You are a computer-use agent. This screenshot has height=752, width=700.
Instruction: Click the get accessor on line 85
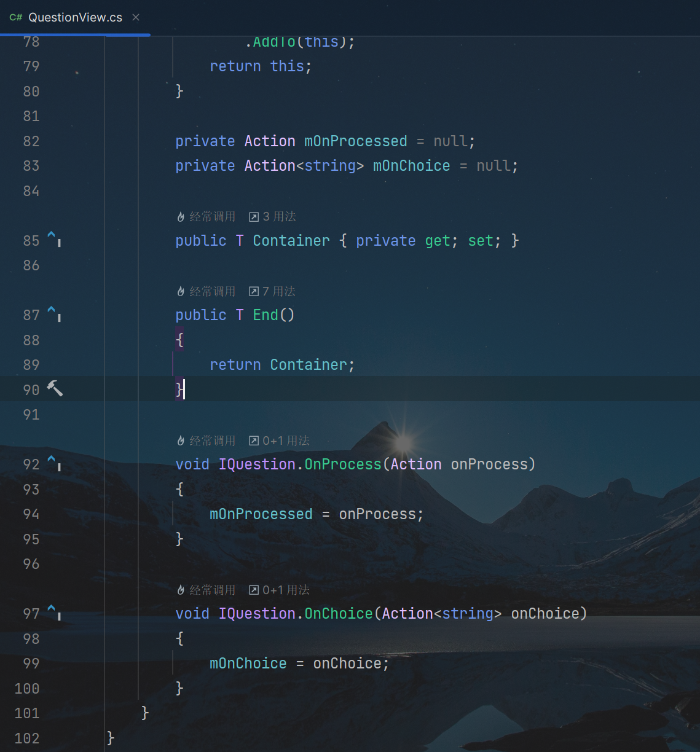(x=438, y=241)
